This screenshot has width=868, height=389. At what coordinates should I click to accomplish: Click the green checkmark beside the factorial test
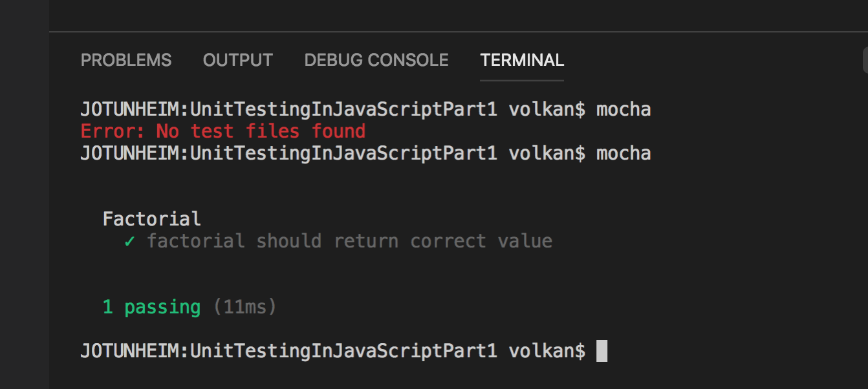pyautogui.click(x=129, y=241)
